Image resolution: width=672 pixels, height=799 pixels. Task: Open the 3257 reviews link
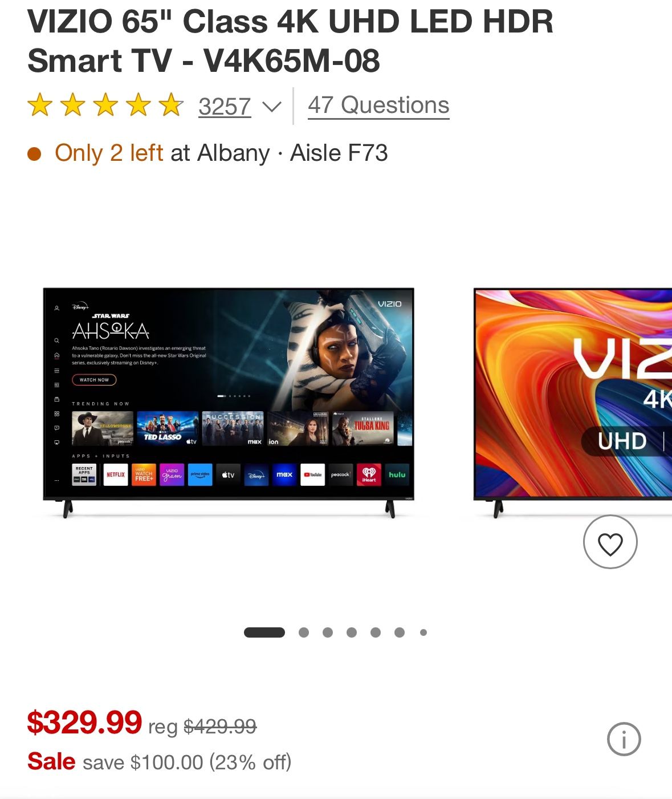[225, 107]
